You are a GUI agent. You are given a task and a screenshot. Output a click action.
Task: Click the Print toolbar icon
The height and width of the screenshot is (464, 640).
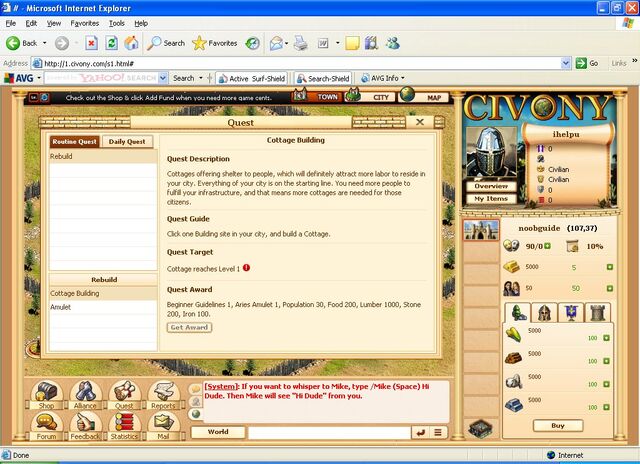[x=301, y=43]
